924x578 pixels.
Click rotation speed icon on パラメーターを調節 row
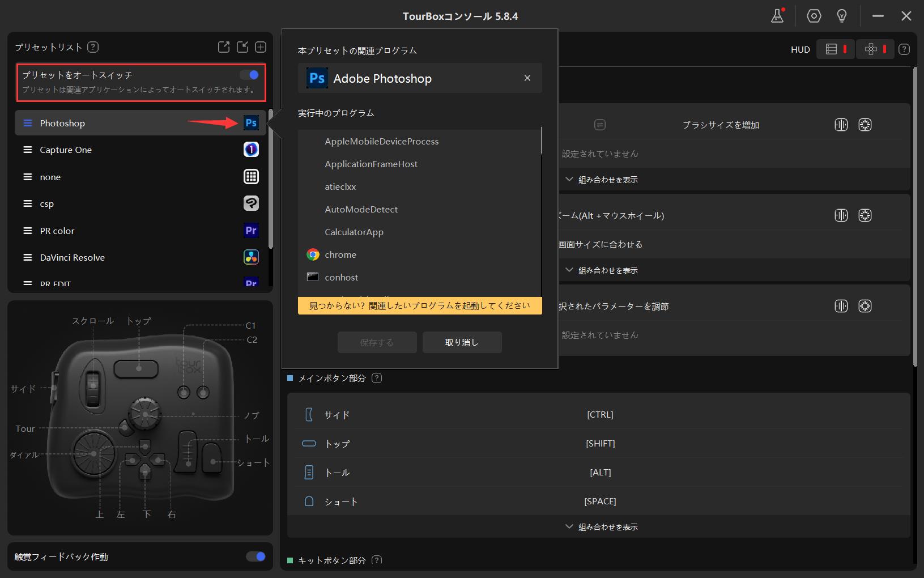point(865,306)
